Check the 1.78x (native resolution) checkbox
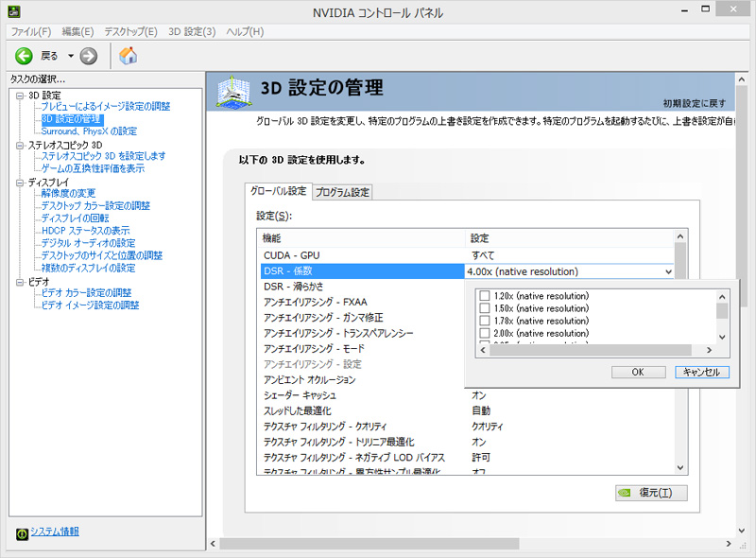756x558 pixels. [485, 321]
